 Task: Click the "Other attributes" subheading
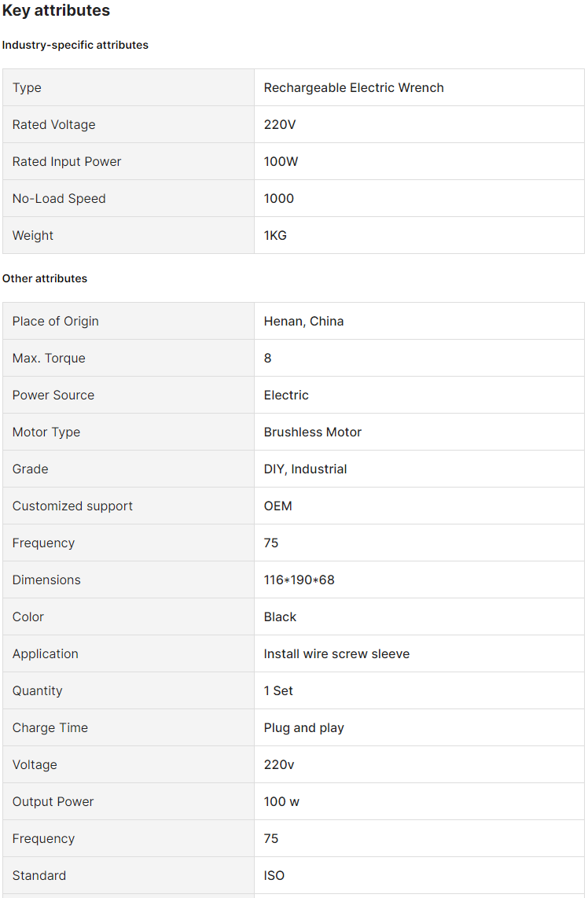tap(45, 278)
